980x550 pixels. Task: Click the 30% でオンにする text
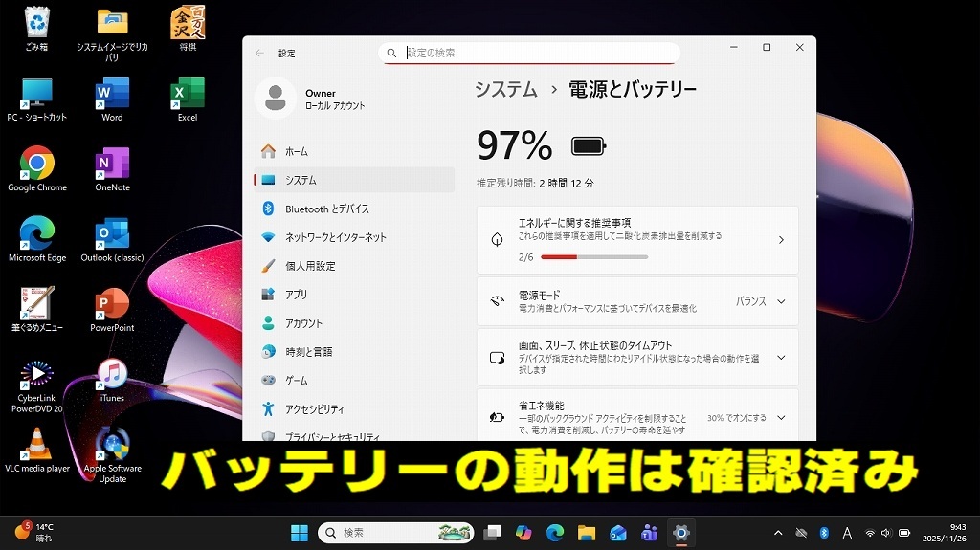(x=737, y=417)
